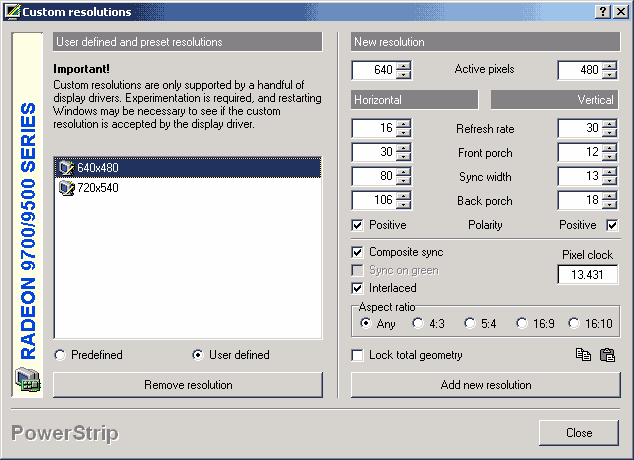634x460 pixels.
Task: Click the copy timings icon
Action: [x=584, y=355]
